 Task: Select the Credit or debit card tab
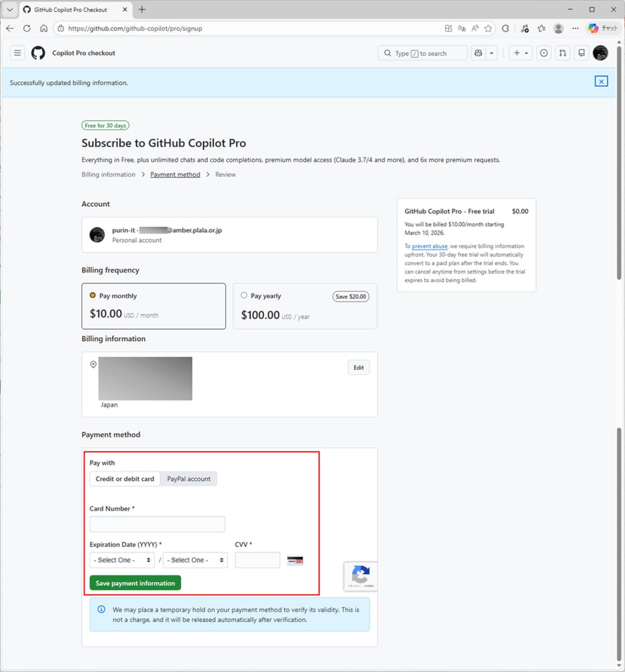click(x=124, y=479)
